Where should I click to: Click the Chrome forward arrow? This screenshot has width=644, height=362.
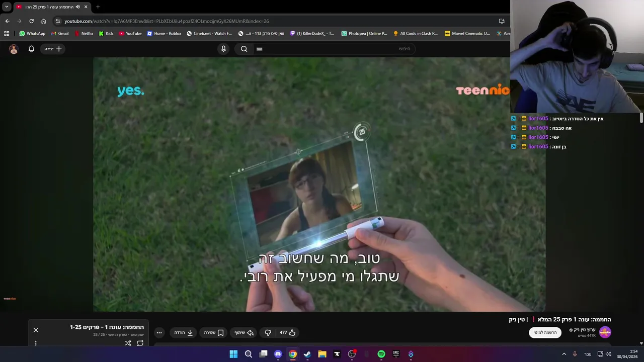point(19,21)
